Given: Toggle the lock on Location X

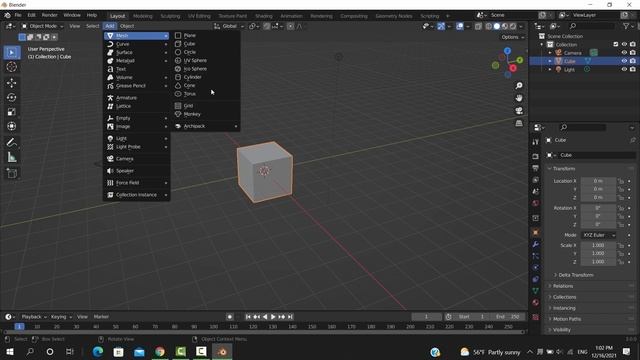Looking at the screenshot, I should pos(621,181).
